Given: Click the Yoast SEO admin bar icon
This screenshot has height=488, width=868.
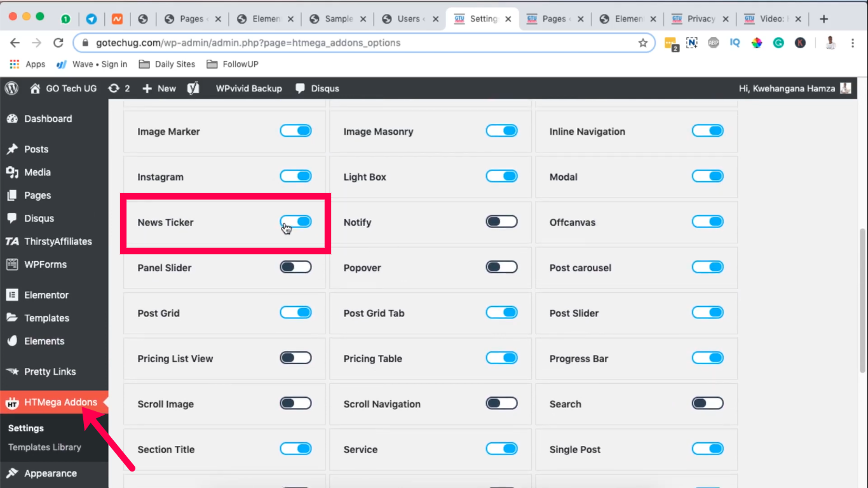Looking at the screenshot, I should [x=194, y=88].
